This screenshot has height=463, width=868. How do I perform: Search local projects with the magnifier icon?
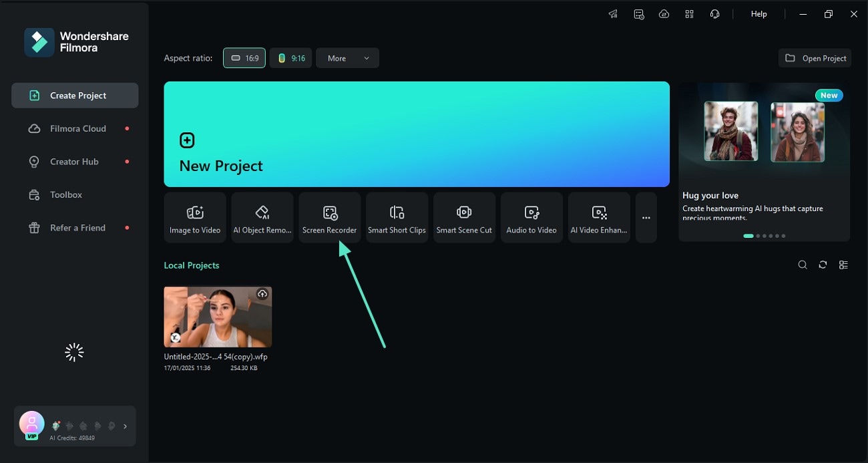(803, 265)
